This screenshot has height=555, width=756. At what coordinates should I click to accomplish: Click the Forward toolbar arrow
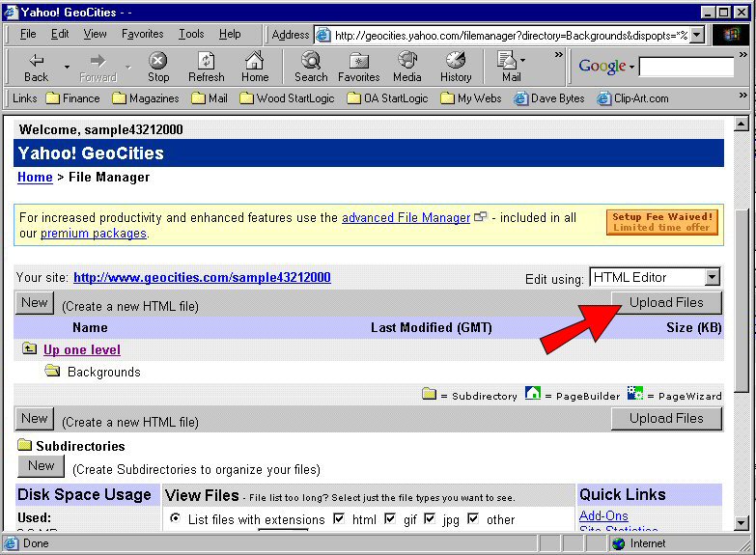point(98,68)
